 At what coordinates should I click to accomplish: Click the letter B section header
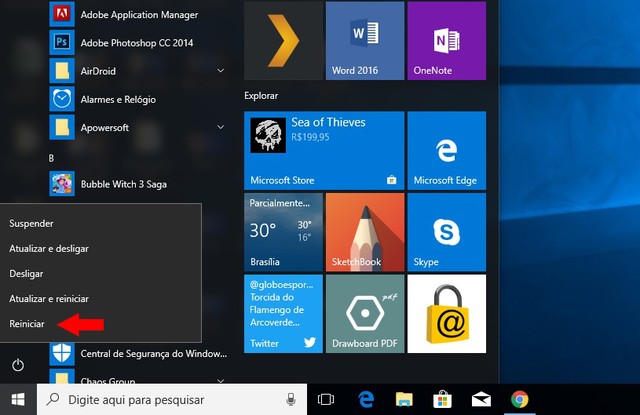point(51,158)
